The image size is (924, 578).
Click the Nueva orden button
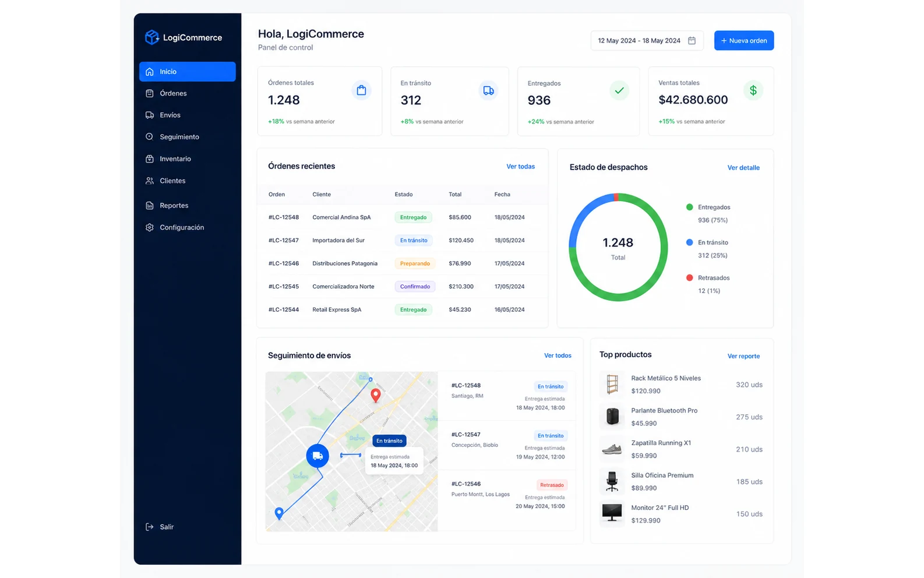744,41
